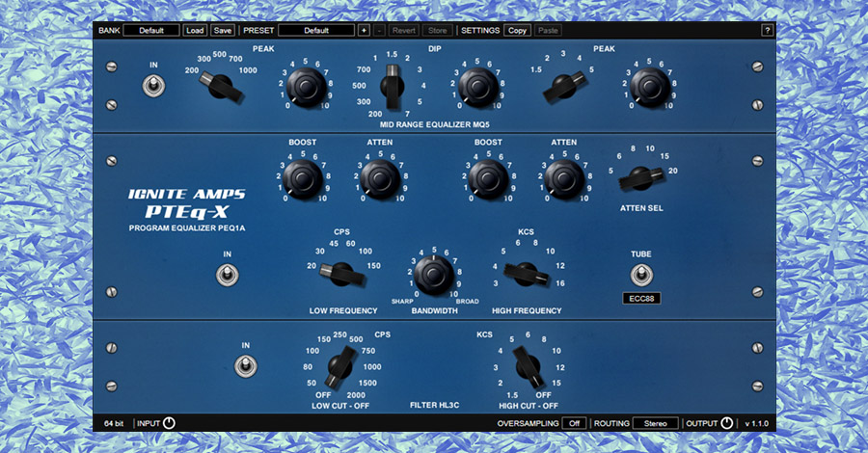Click the 1000 mark on low PEAK selector
The height and width of the screenshot is (453, 868).
click(x=248, y=70)
